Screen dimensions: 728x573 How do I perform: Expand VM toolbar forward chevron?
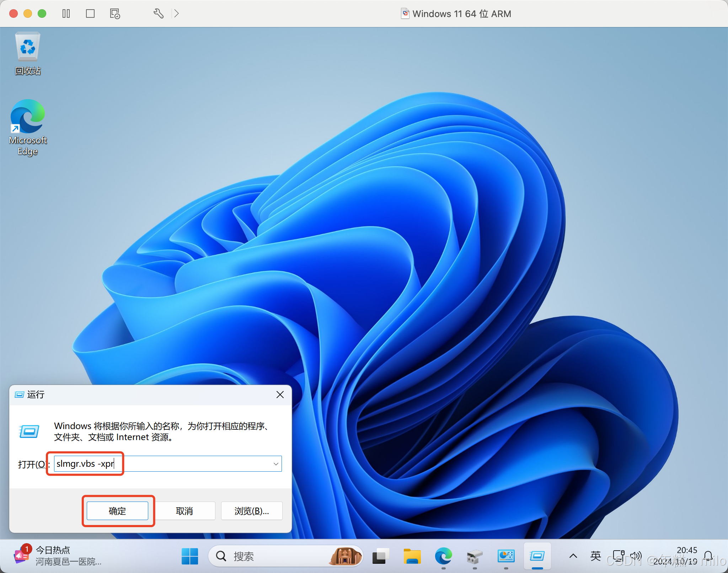pyautogui.click(x=176, y=14)
